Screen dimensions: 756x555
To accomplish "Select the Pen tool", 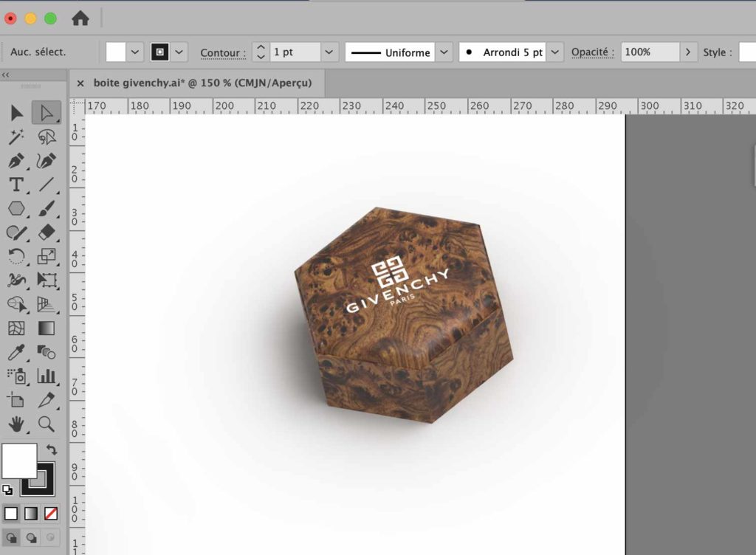I will pyautogui.click(x=17, y=160).
